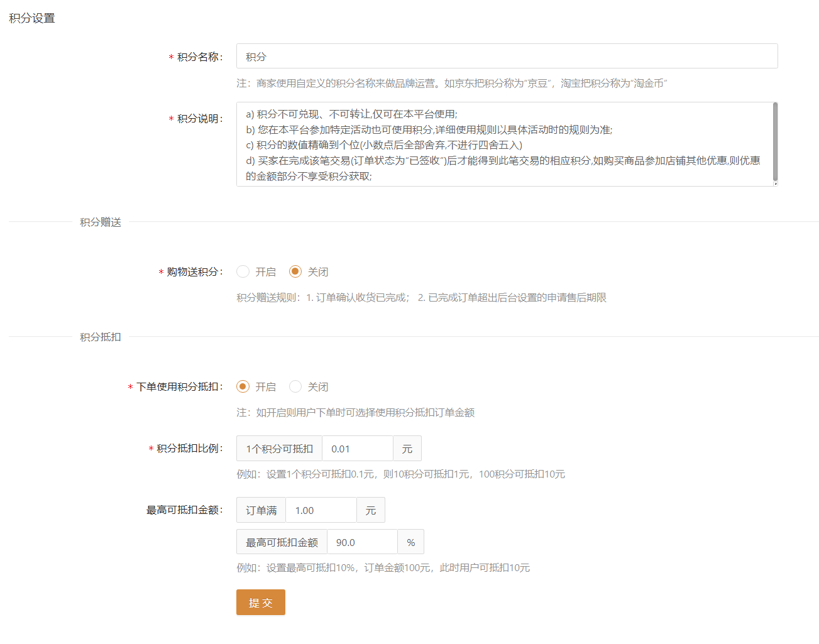Enable 购物送积分 by selecting 开启 radio
Screen dimensions: 819x644
243,271
